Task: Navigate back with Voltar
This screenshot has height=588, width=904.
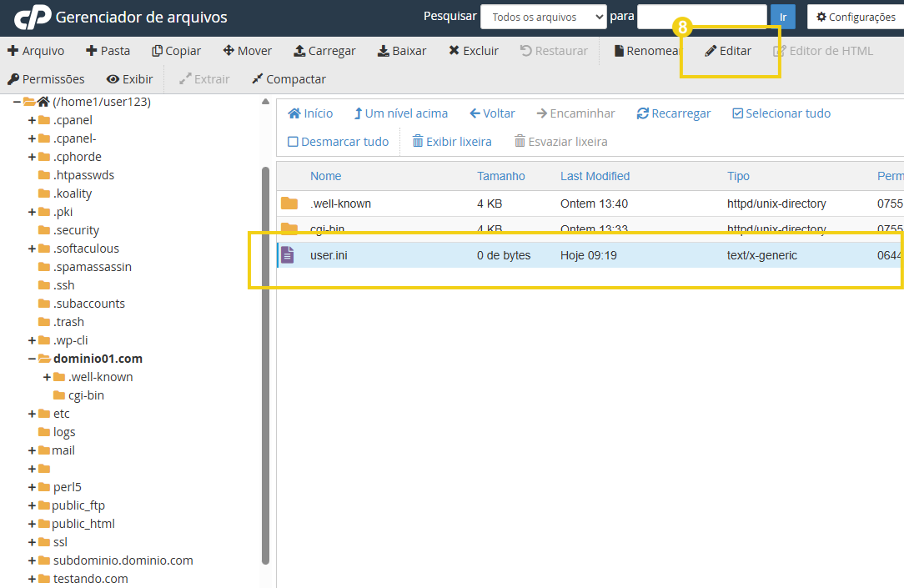Action: pyautogui.click(x=492, y=113)
